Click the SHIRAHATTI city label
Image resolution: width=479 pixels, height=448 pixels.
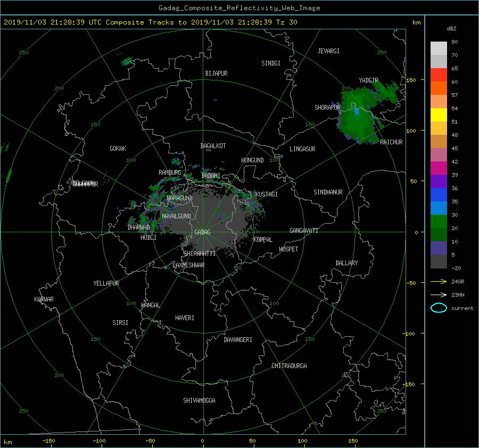click(200, 254)
